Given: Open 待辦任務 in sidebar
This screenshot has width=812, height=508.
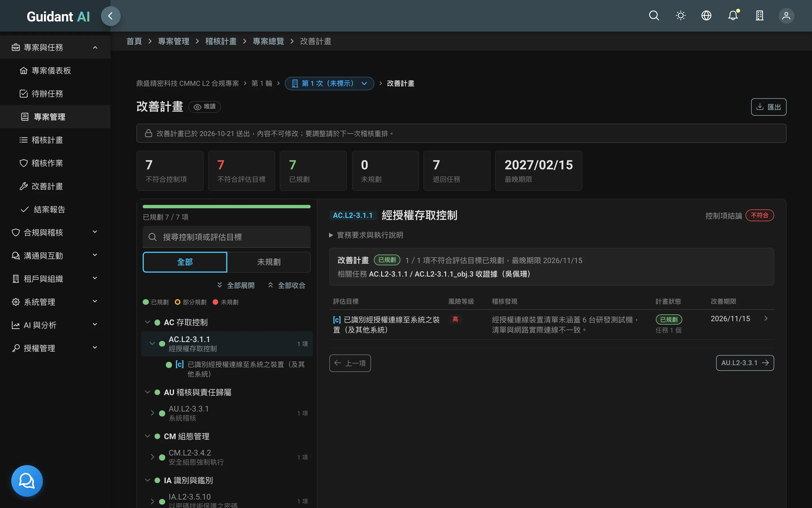Looking at the screenshot, I should coord(55,94).
